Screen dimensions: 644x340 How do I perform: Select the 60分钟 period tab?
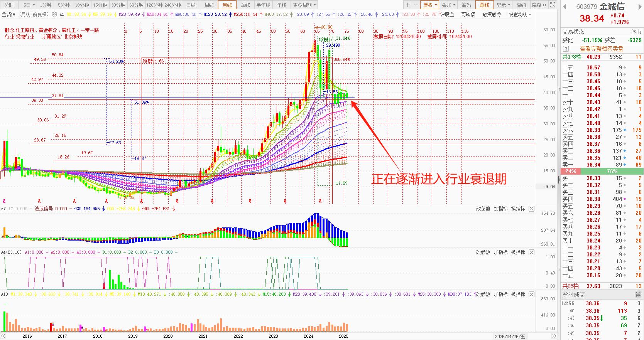136,5
